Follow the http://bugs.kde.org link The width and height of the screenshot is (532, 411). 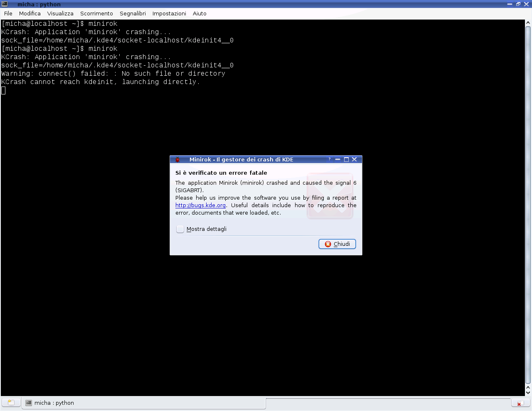click(200, 205)
